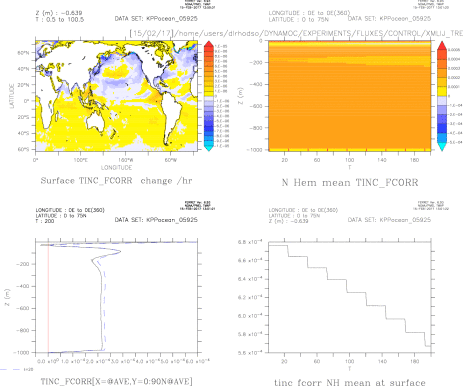Click the '-1000' depth tick on the N Hem mean plot
The image size is (463, 386).
254,150
